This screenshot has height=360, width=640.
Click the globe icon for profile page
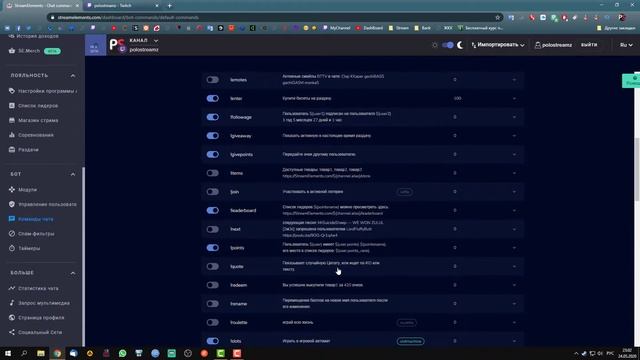12,318
